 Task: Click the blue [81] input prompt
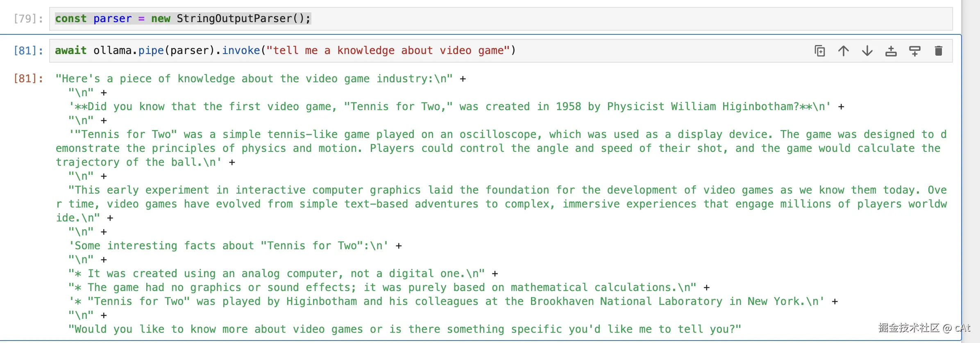pyautogui.click(x=28, y=51)
